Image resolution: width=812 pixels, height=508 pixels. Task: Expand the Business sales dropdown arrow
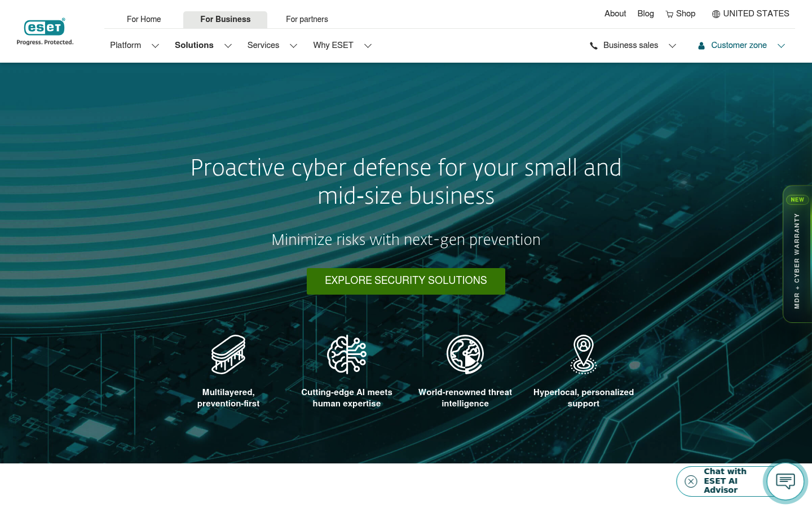coord(672,46)
